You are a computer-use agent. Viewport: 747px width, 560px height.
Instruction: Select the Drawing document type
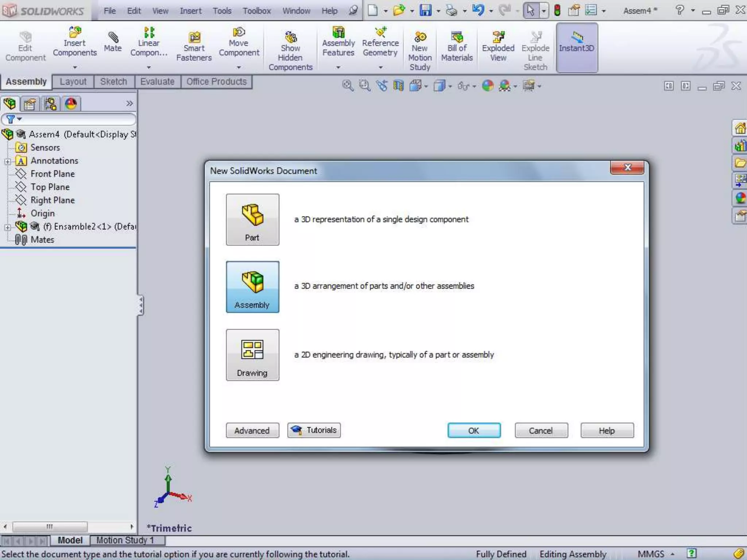(252, 355)
